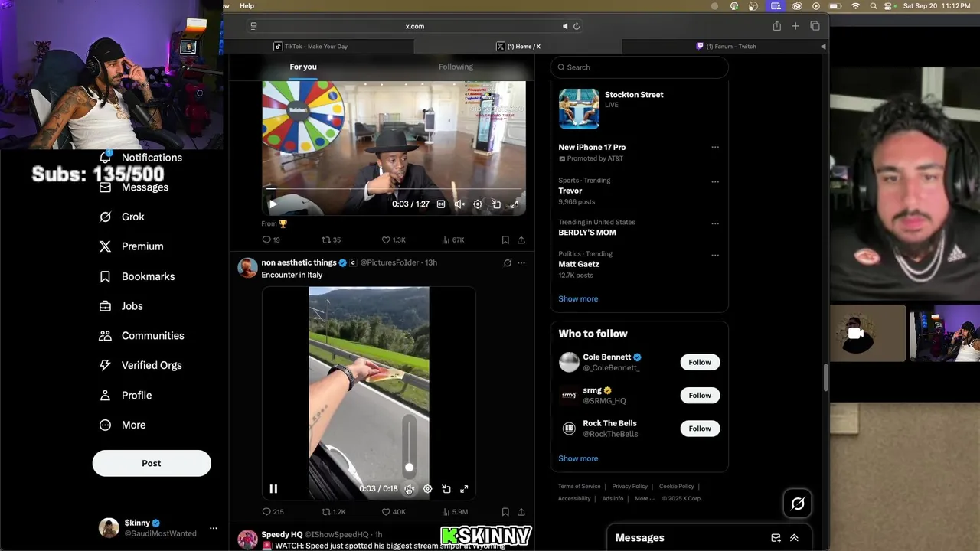The image size is (980, 551).
Task: Select the Home / X browser tab
Action: click(x=518, y=46)
